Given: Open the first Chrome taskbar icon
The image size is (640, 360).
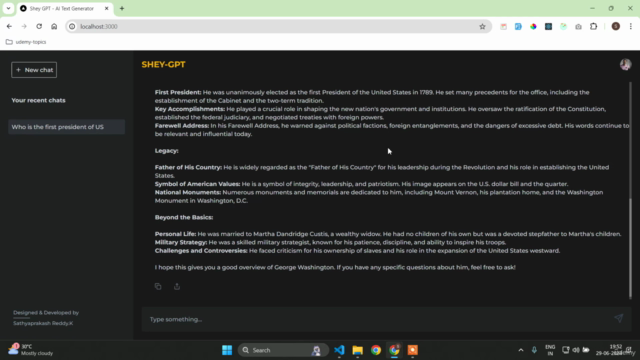Looking at the screenshot, I should coord(376,350).
